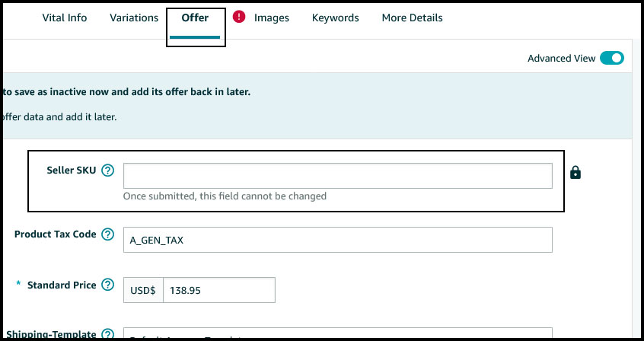The image size is (644, 341).
Task: Open the Vital Info tab
Action: (x=65, y=18)
